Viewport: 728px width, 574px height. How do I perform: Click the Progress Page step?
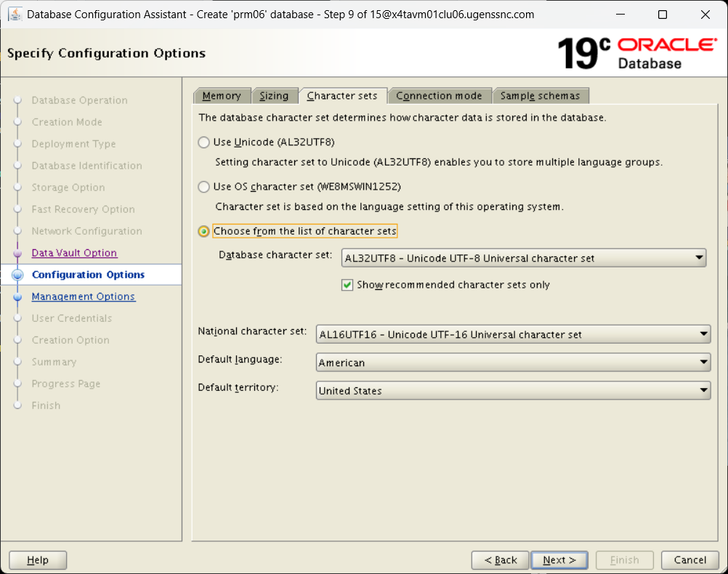point(66,384)
